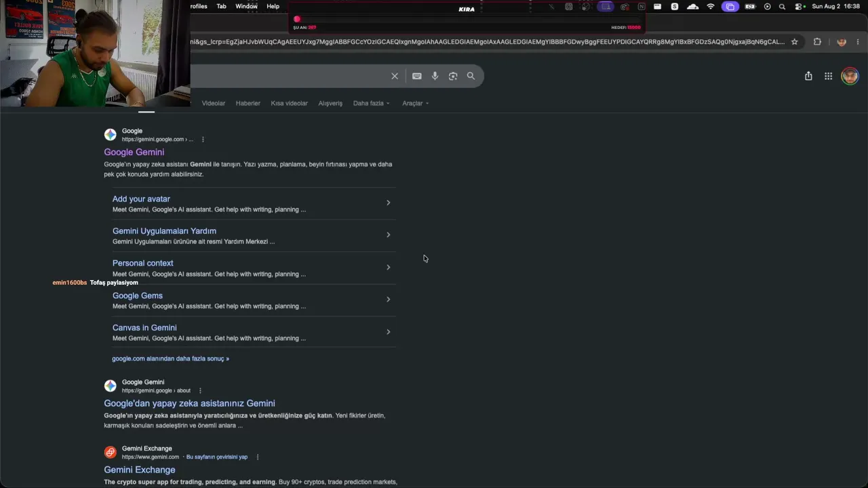Image resolution: width=868 pixels, height=488 pixels.
Task: Open the Gemini Uygulamaları Yardım link
Action: pyautogui.click(x=164, y=231)
